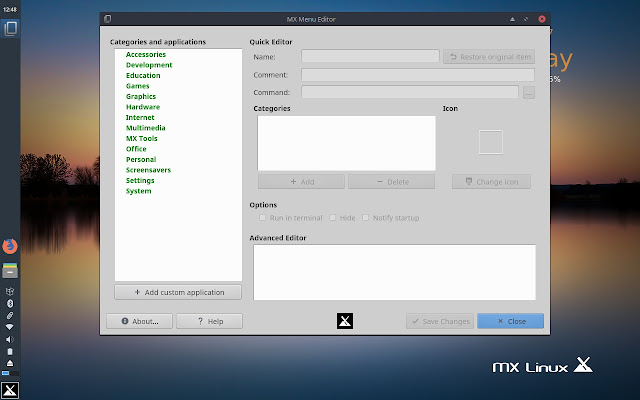This screenshot has width=640, height=400.
Task: Click the workspace pager on the panel
Action: click(10, 373)
